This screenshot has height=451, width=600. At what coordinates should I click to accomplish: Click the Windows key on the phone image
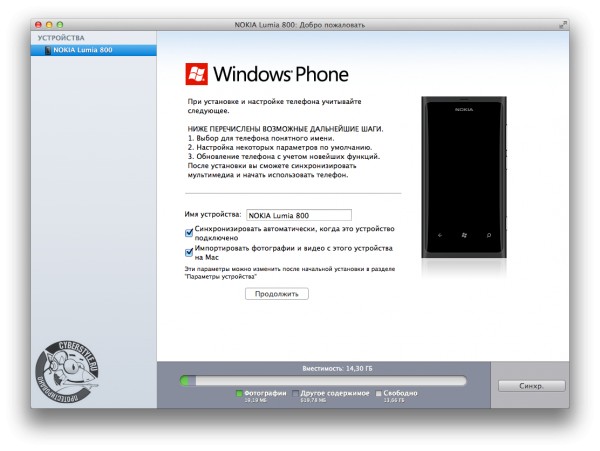pos(464,235)
